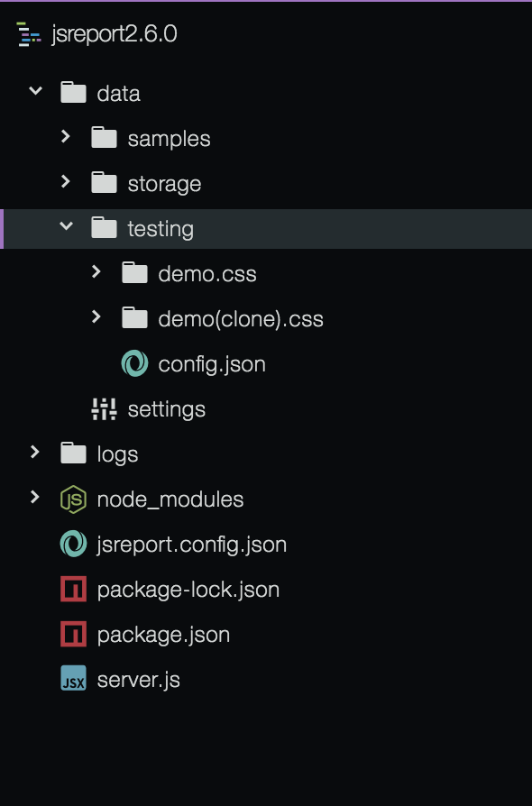Open config.json via its jsreport icon
Screen dimensions: 532x806
click(x=134, y=363)
